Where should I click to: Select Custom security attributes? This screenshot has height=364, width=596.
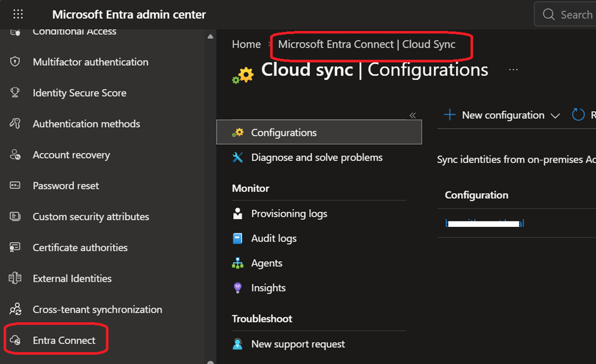pos(91,216)
